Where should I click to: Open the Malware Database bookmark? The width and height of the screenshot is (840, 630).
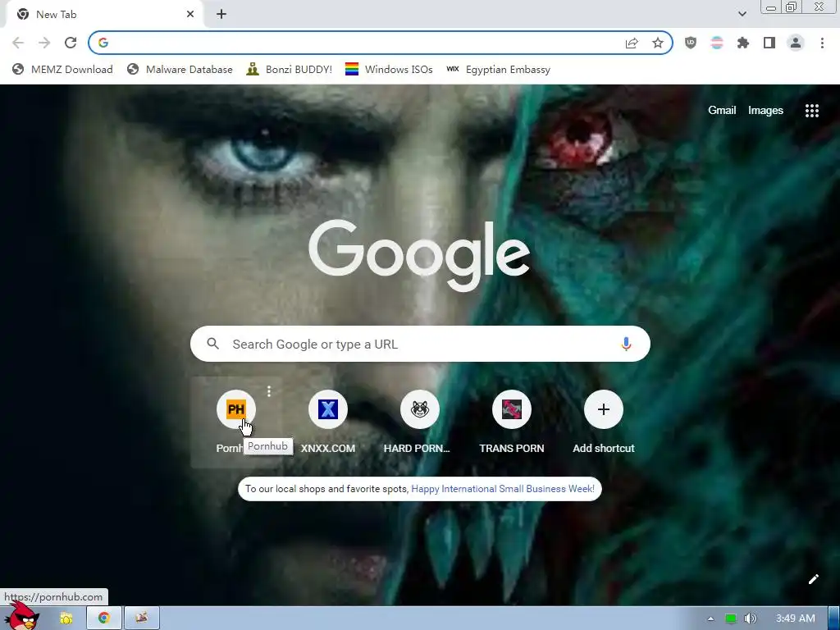pos(180,70)
